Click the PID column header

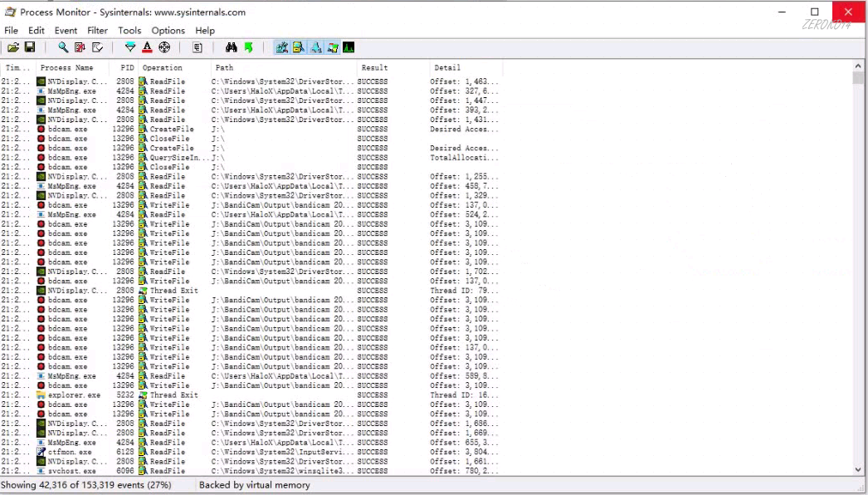tap(122, 67)
